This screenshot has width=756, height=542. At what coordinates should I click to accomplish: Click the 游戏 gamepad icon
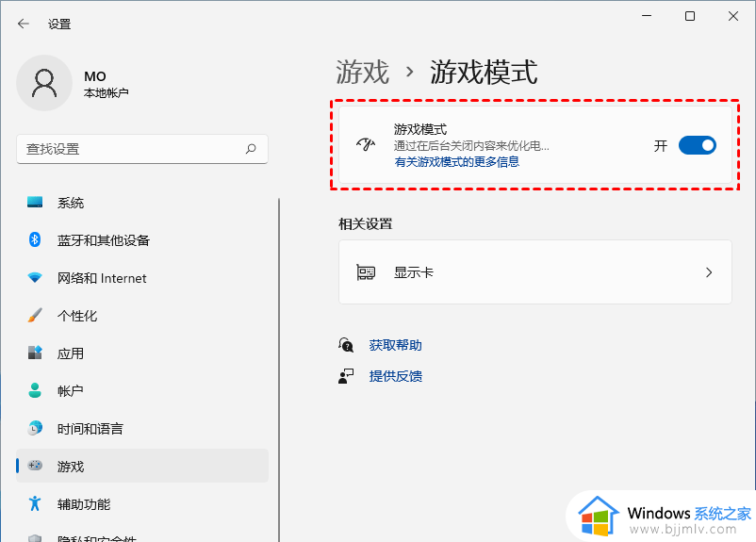point(35,466)
